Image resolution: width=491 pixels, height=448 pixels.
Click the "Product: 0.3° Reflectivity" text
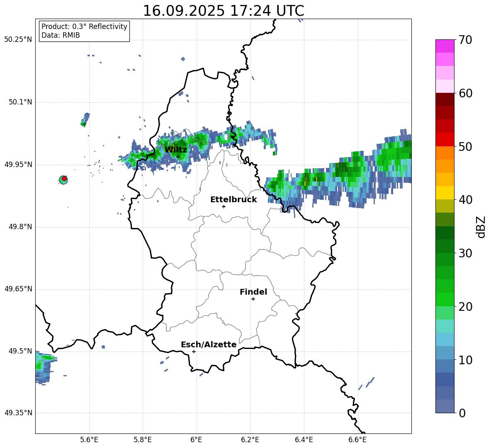[x=84, y=27]
